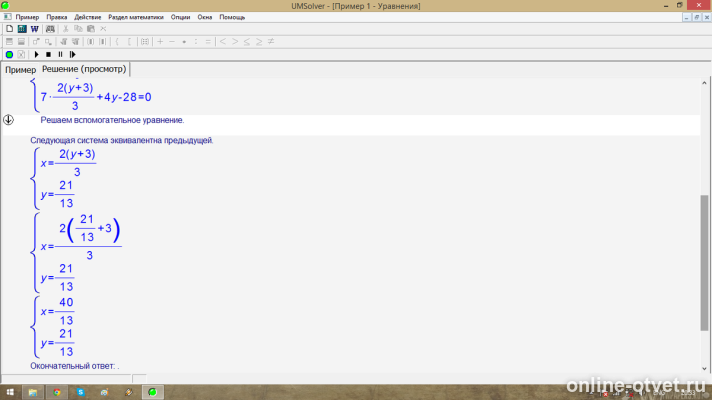Click the scissors cut icon
The image size is (712, 400).
pos(65,29)
